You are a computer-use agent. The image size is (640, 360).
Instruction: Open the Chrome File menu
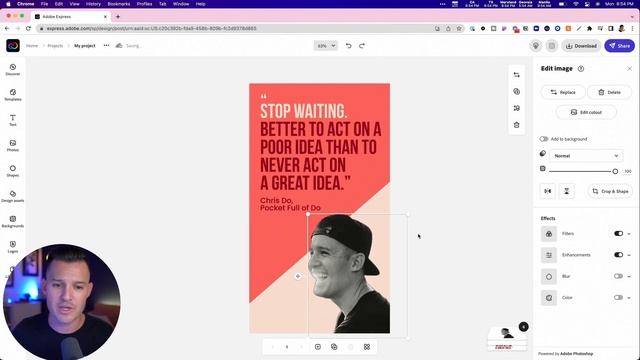tap(44, 4)
